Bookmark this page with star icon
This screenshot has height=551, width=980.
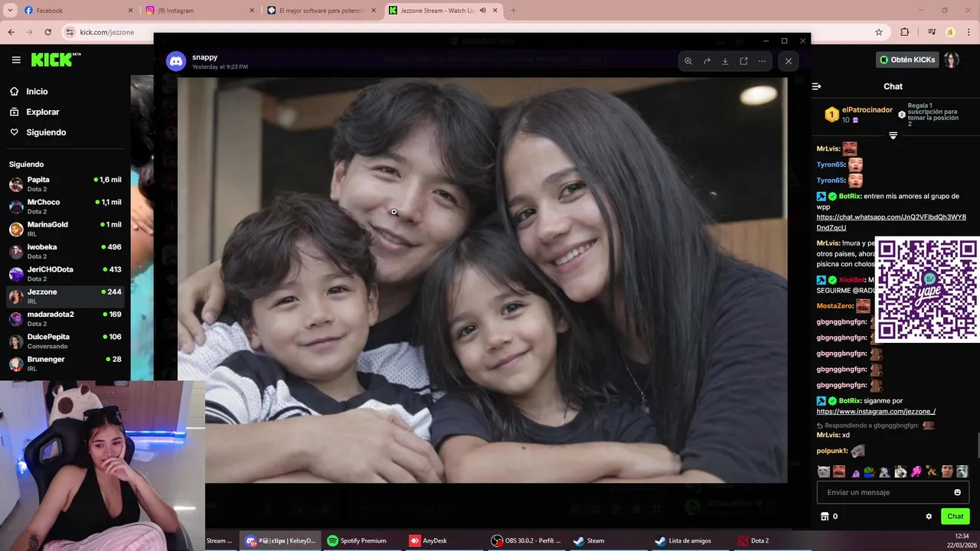click(879, 32)
